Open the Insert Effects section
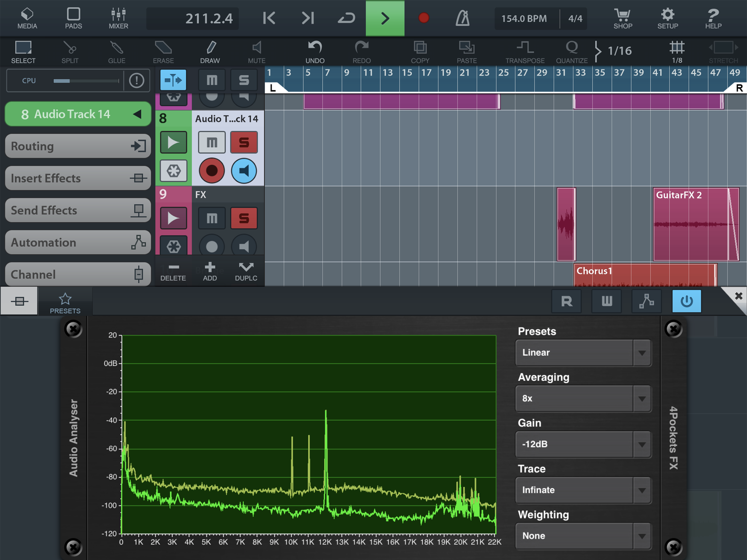 click(78, 178)
